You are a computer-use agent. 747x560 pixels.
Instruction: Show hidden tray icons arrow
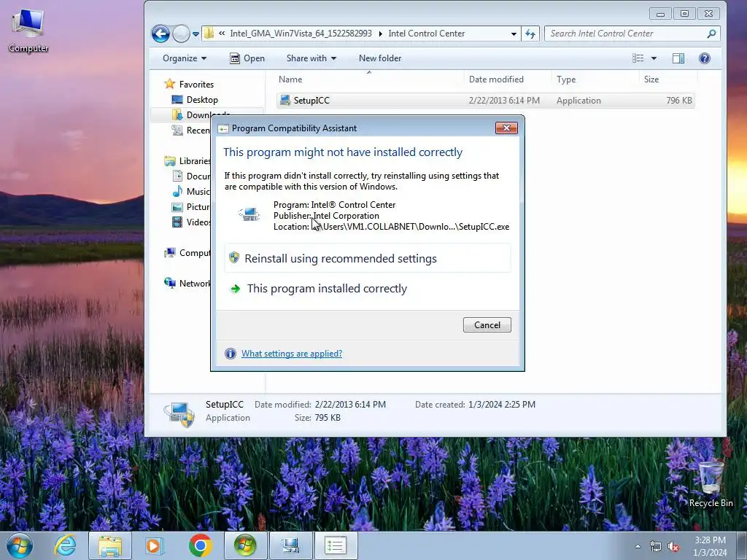click(x=638, y=546)
